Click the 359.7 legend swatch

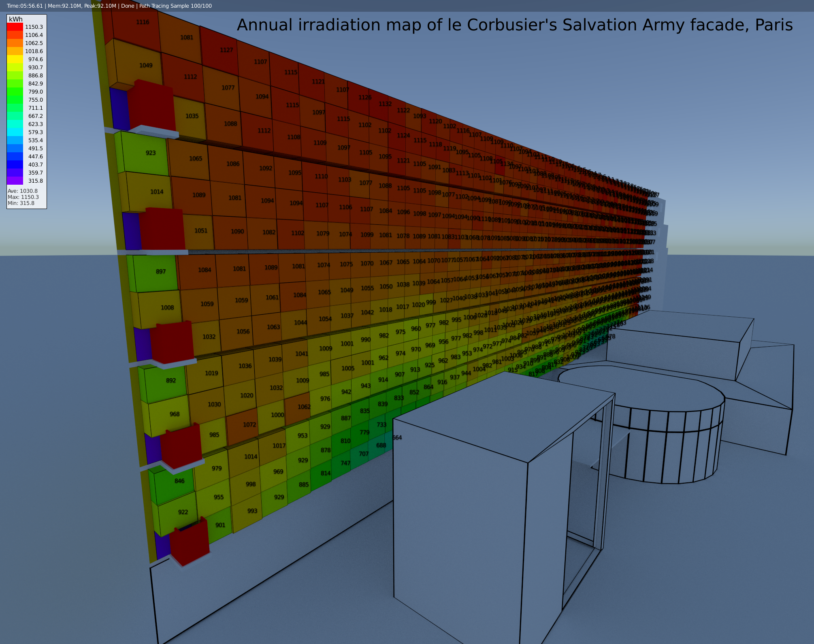click(x=15, y=173)
